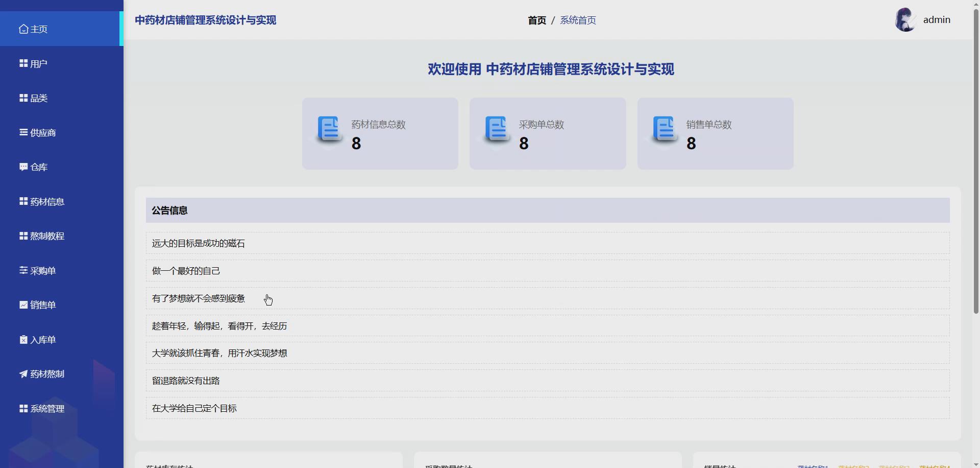The height and width of the screenshot is (468, 980).
Task: Click the home icon beside 主页
Action: point(23,29)
